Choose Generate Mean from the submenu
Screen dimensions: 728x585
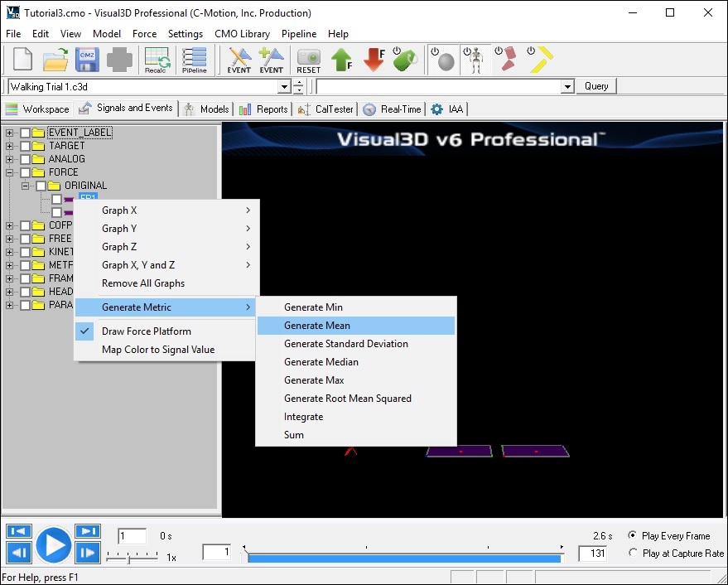click(317, 326)
